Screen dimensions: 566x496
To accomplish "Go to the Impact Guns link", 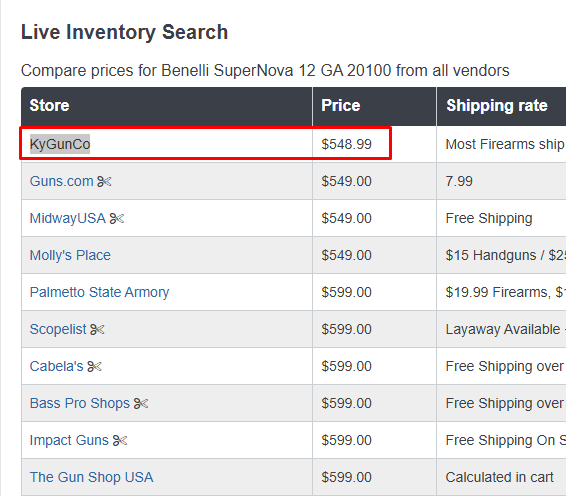I will [69, 440].
